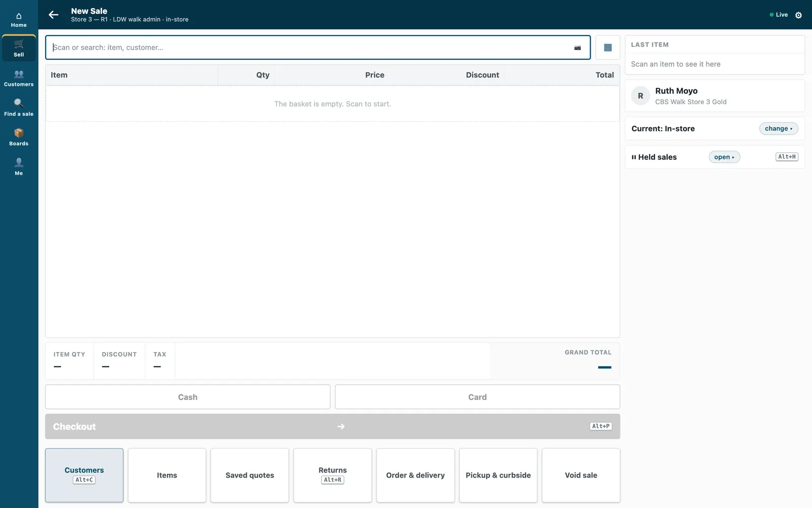
Task: Expand the change fulfilment dropdown
Action: pyautogui.click(x=779, y=129)
